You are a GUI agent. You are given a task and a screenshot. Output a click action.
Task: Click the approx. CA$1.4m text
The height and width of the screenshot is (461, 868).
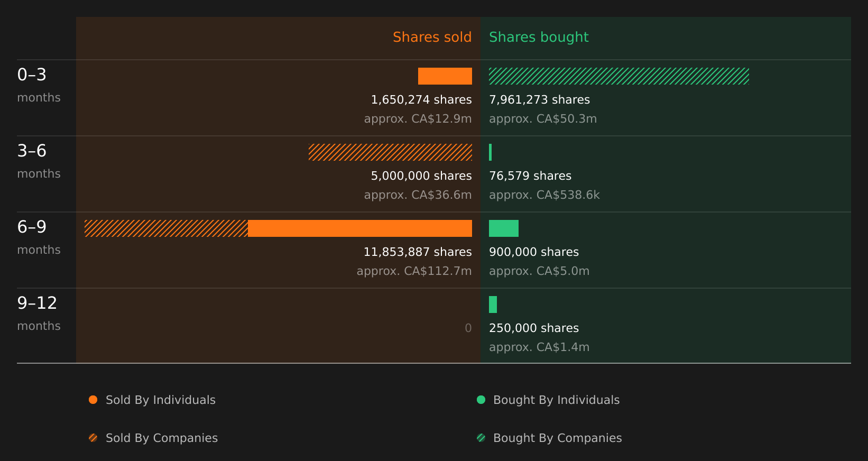point(539,347)
